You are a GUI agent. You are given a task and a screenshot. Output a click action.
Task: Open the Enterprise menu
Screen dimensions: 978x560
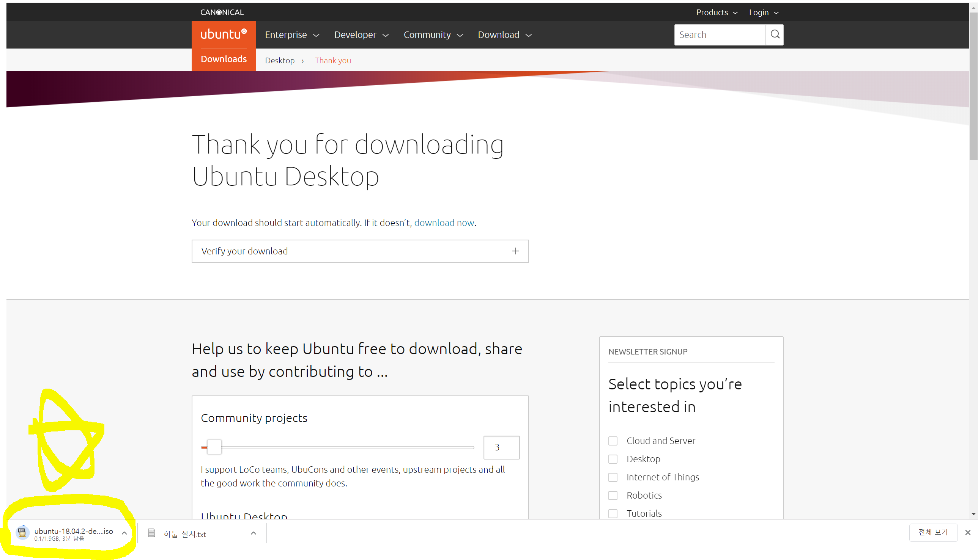pyautogui.click(x=292, y=35)
